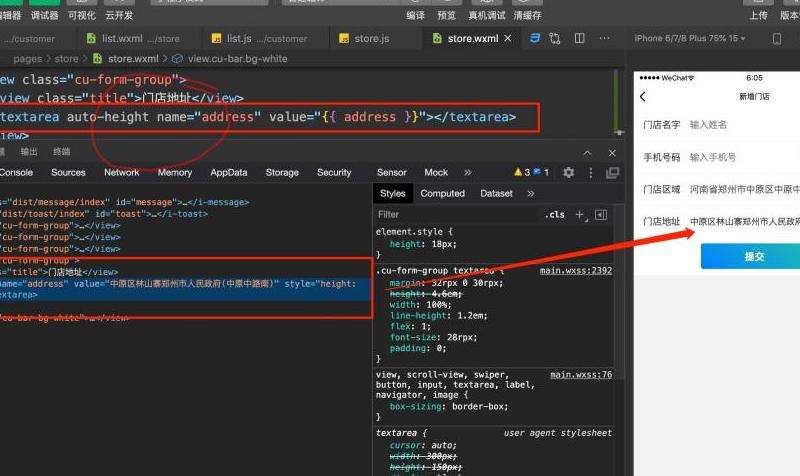
Task: Click the 编译 compile label
Action: click(x=415, y=15)
